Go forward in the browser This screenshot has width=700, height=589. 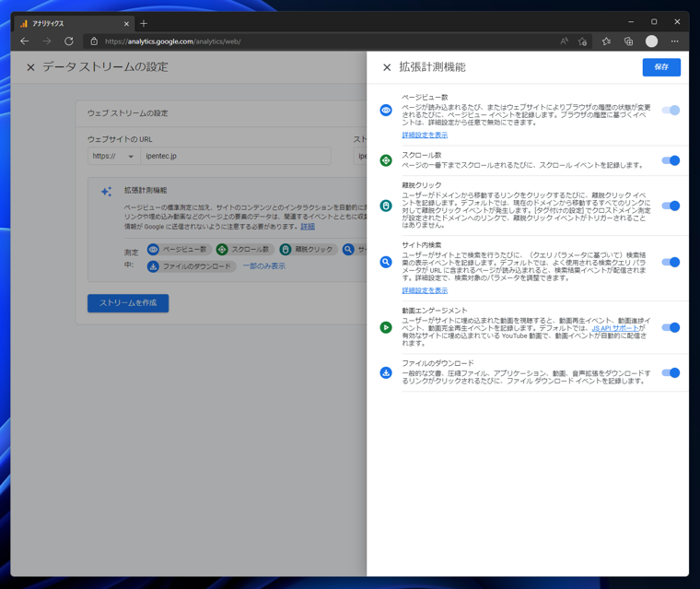coord(46,41)
